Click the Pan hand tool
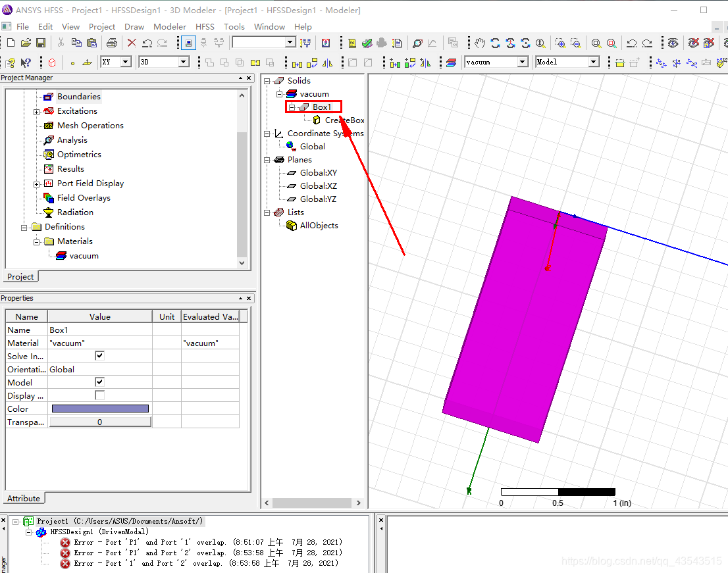Image resolution: width=728 pixels, height=573 pixels. click(x=480, y=43)
